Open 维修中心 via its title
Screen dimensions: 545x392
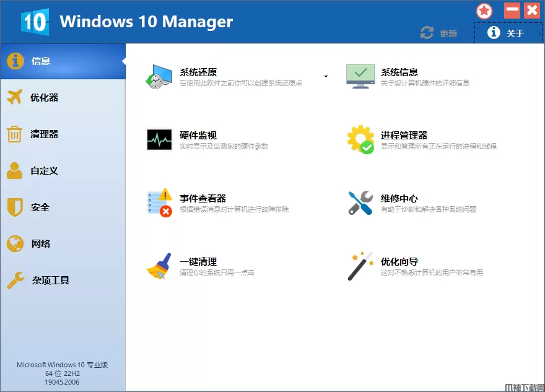point(399,198)
